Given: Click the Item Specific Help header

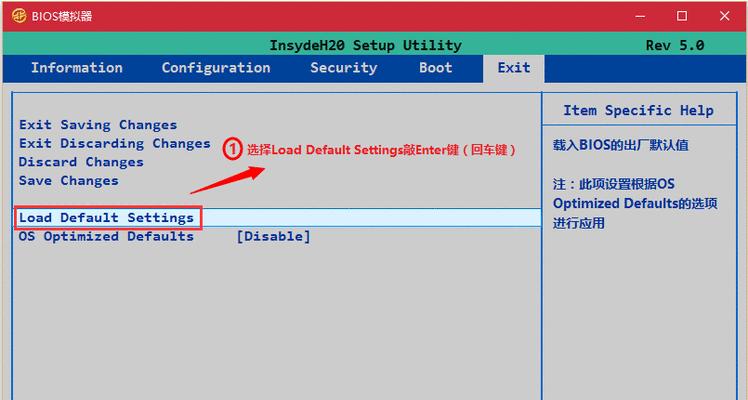Looking at the screenshot, I should pos(638,111).
